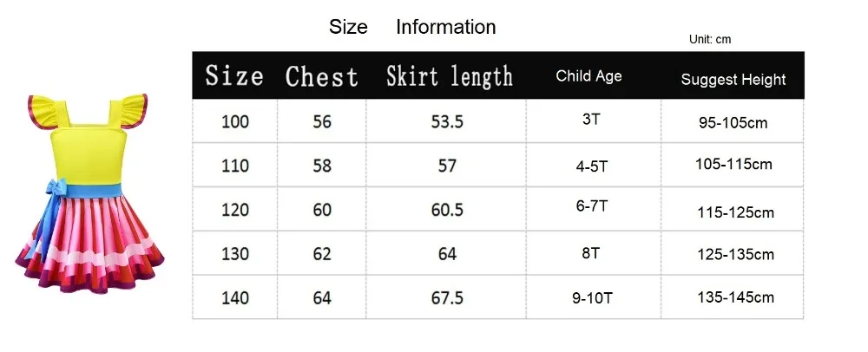Click the 3T child age cell
868x352 pixels.
(x=594, y=121)
